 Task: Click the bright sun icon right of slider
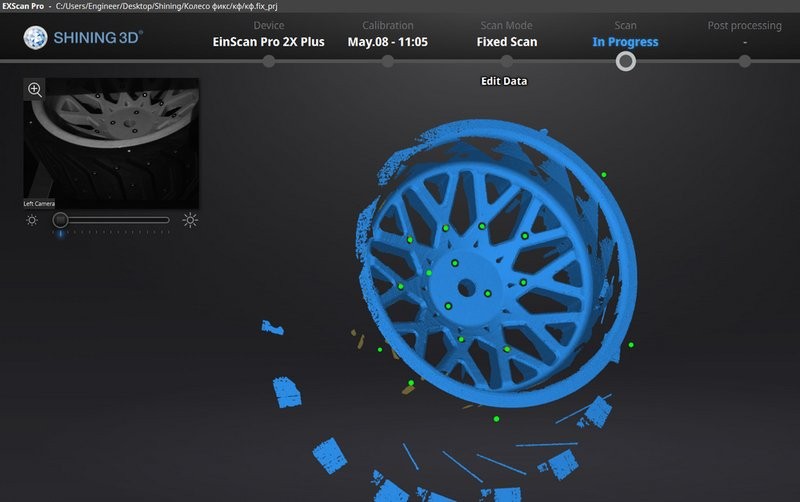(189, 220)
